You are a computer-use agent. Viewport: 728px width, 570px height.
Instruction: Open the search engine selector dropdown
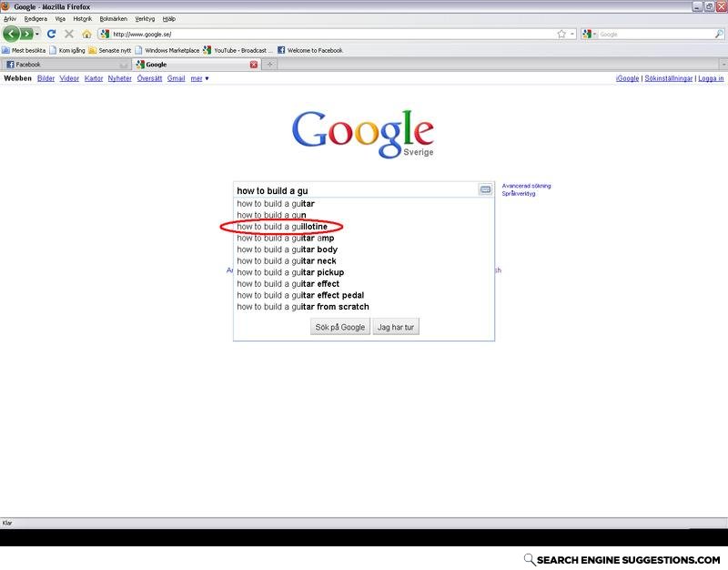[589, 34]
